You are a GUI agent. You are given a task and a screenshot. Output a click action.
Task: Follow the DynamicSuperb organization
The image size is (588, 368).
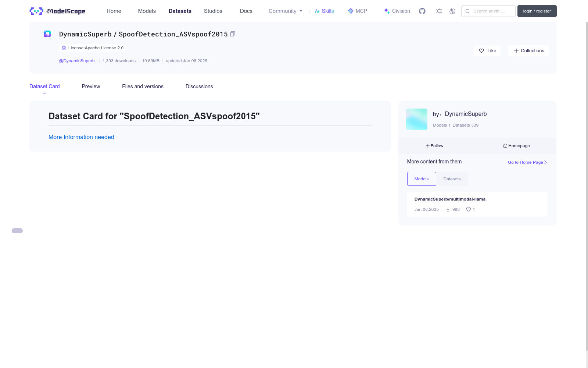pos(434,146)
